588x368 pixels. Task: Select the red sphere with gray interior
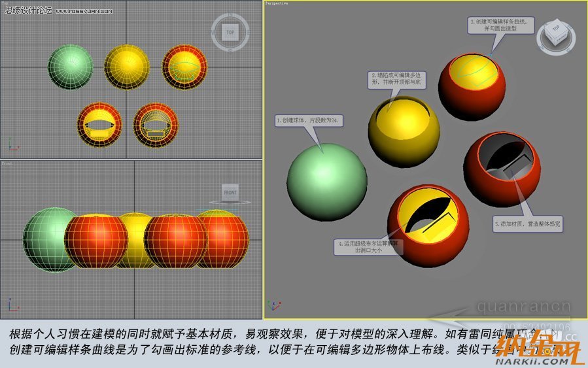coord(502,169)
